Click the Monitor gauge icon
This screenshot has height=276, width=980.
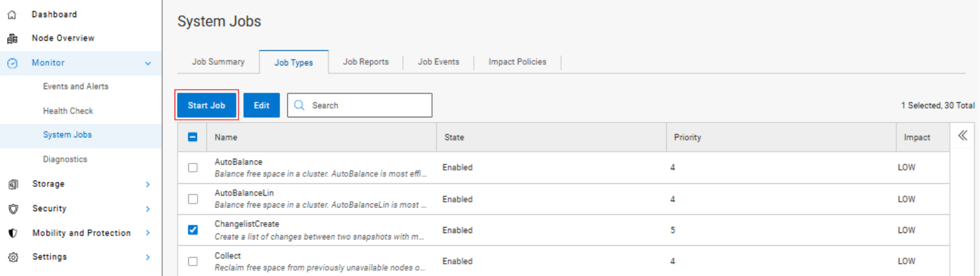[x=12, y=63]
